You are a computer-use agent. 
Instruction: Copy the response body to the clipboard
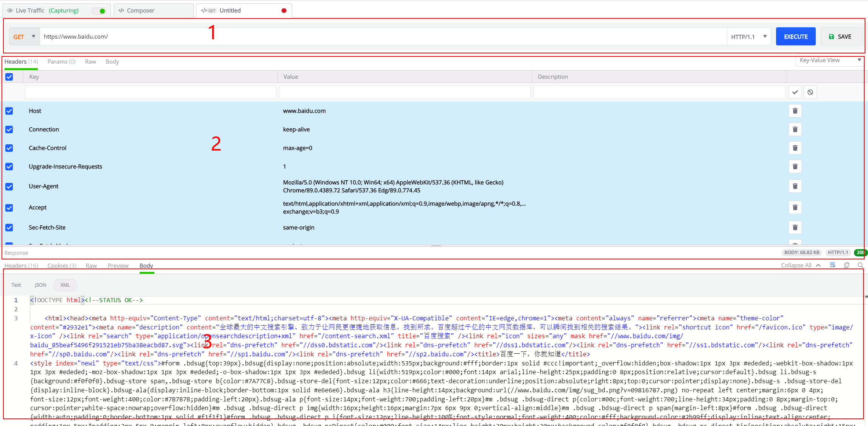847,265
